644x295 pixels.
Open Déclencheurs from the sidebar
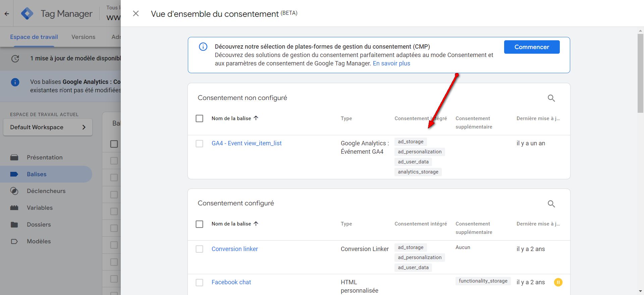tap(46, 191)
